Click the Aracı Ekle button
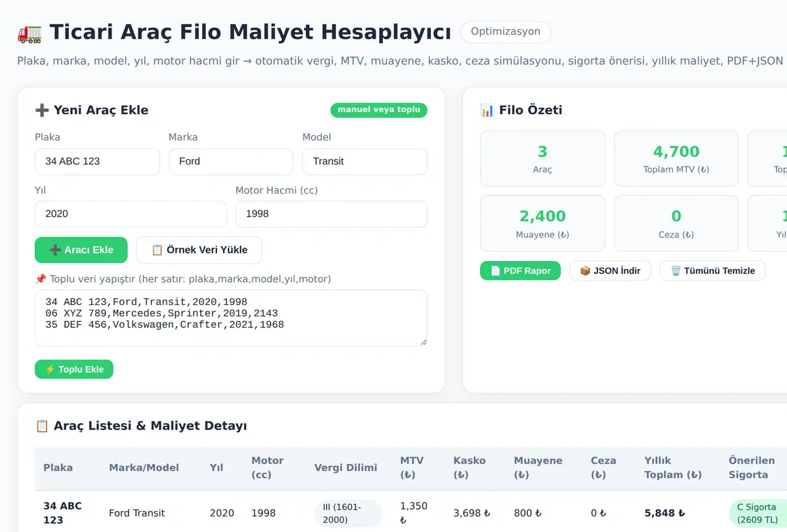 tap(81, 250)
